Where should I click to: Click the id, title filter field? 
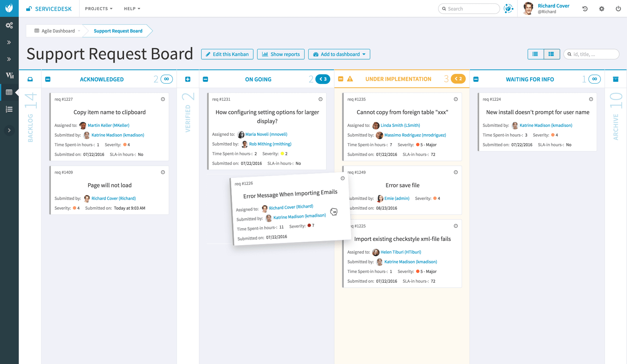(591, 54)
